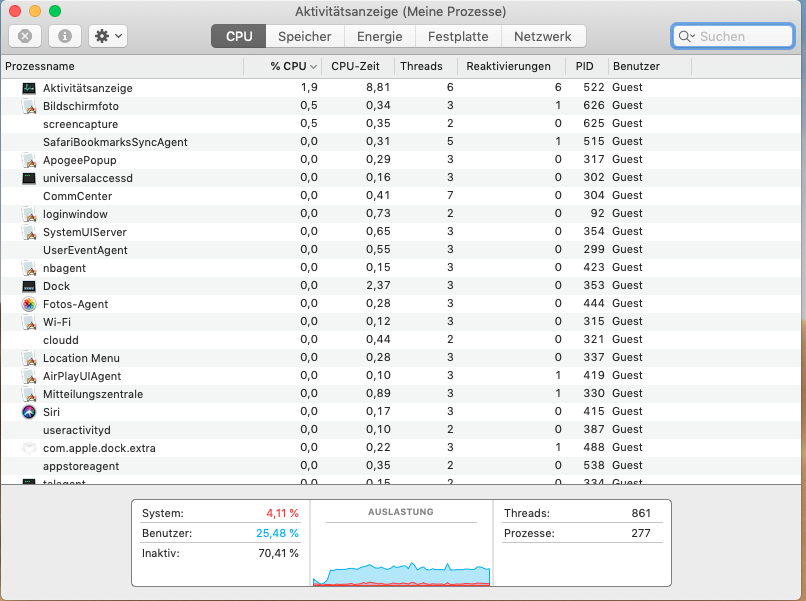
Task: Click the Bildschirmfoto process icon
Action: pos(29,106)
